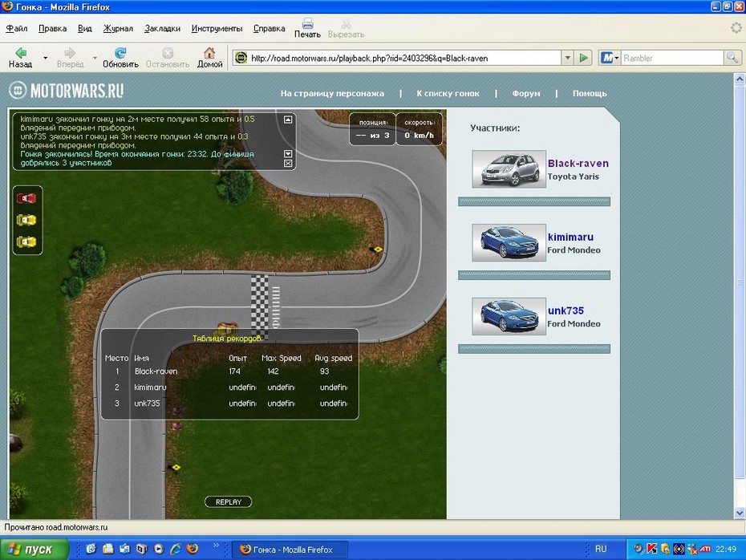Click the Остановить stop button
746x560 pixels.
click(x=168, y=58)
